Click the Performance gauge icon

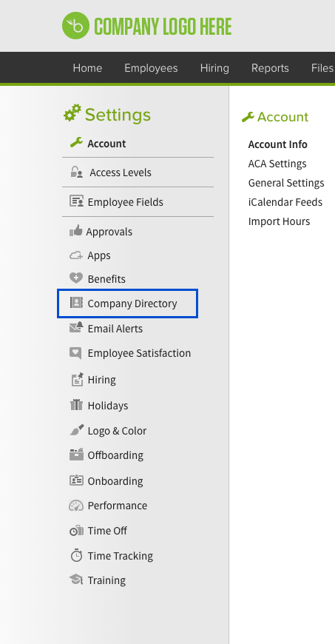click(76, 505)
